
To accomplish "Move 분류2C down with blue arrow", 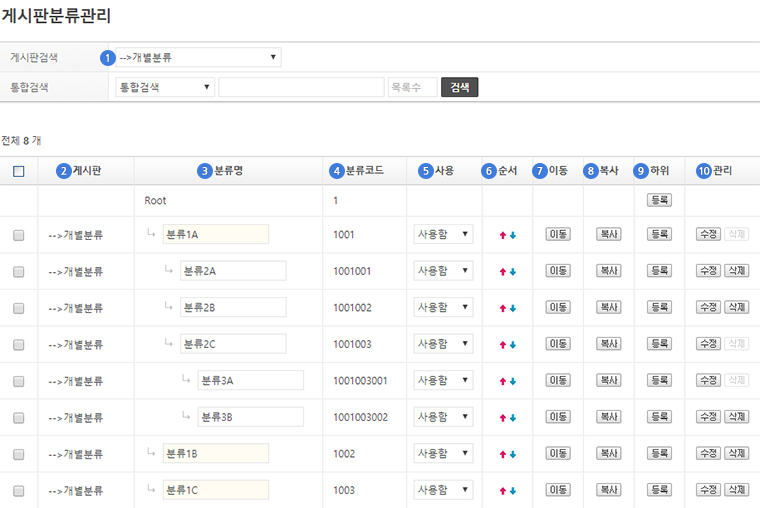I will tap(513, 345).
